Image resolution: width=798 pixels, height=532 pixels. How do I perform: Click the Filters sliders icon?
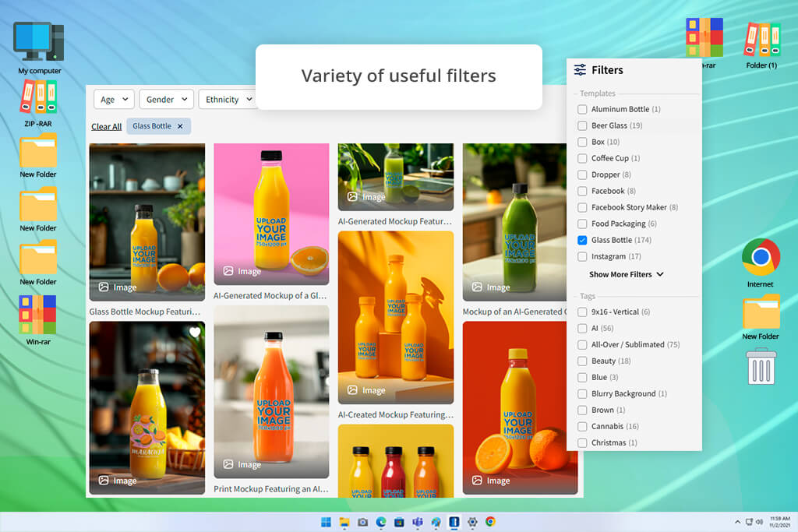(580, 69)
